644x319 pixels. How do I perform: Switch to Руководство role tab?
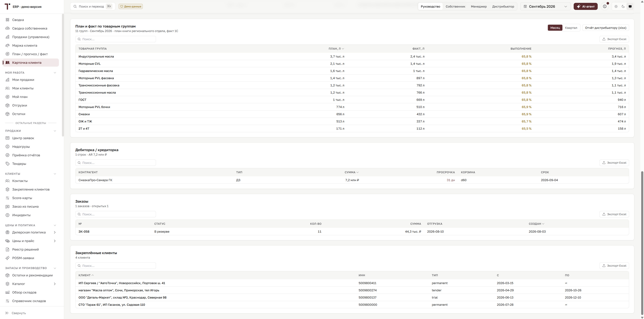[430, 7]
